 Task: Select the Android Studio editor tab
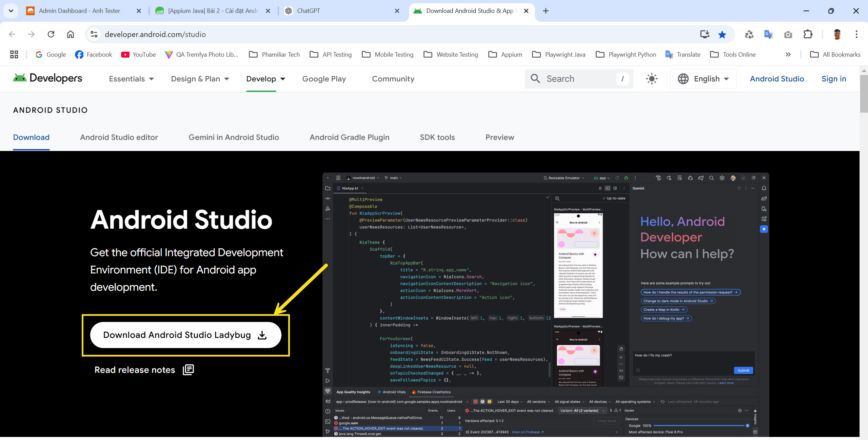(x=119, y=137)
